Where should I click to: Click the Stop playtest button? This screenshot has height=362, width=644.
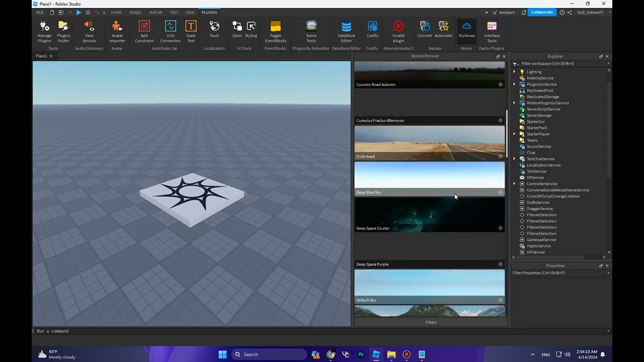point(88,12)
